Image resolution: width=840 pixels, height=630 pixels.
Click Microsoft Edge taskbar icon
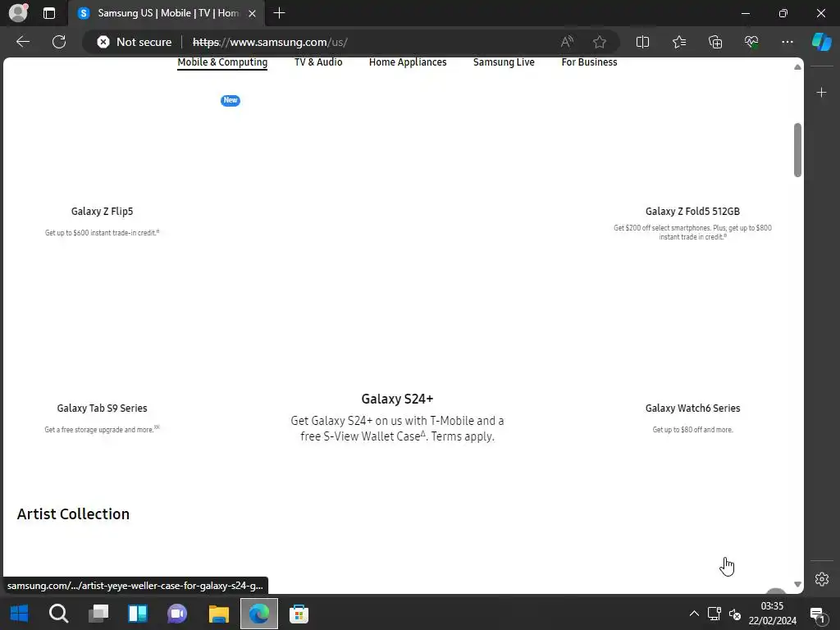pos(258,614)
